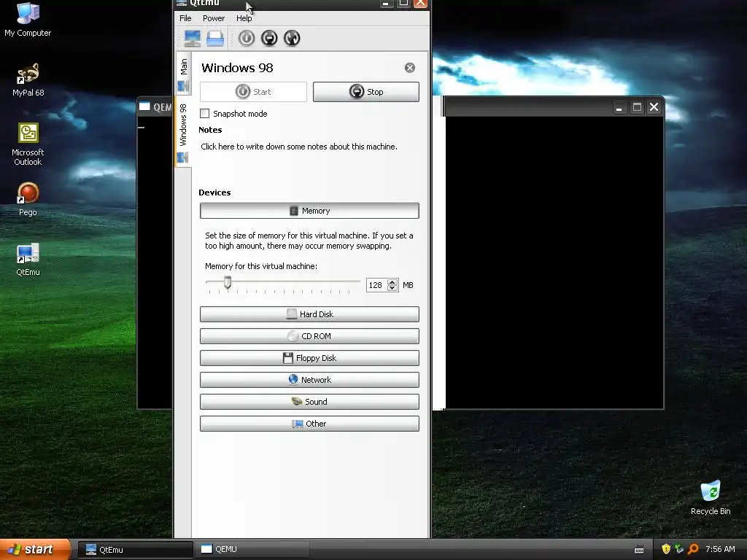Close the Windows 98 machine tab via X icon
This screenshot has width=747, height=560.
pyautogui.click(x=410, y=68)
